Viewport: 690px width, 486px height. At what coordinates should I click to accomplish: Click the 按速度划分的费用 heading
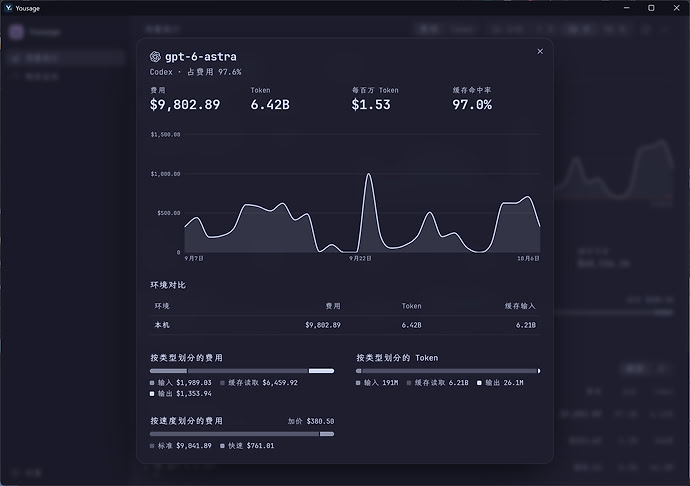(x=187, y=421)
